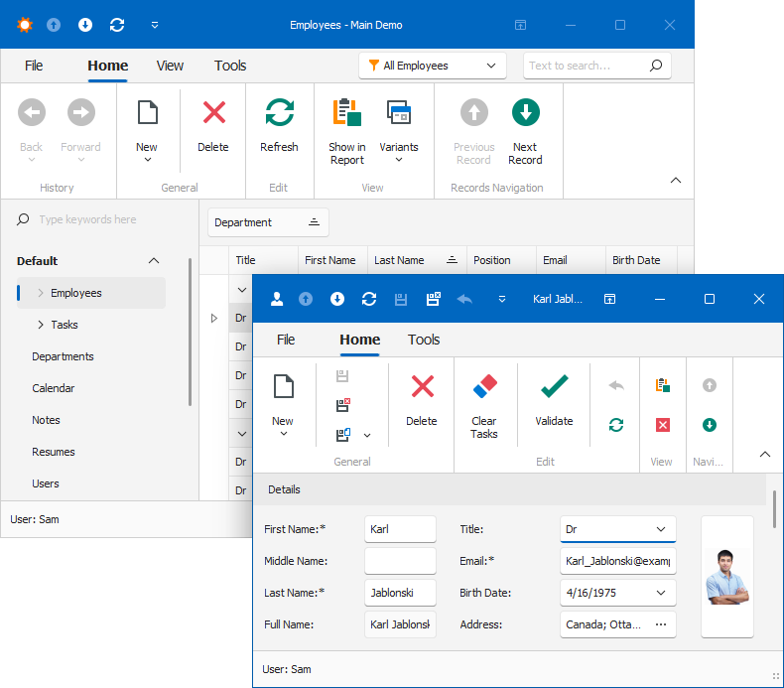Click the empty Middle Name field

click(400, 561)
